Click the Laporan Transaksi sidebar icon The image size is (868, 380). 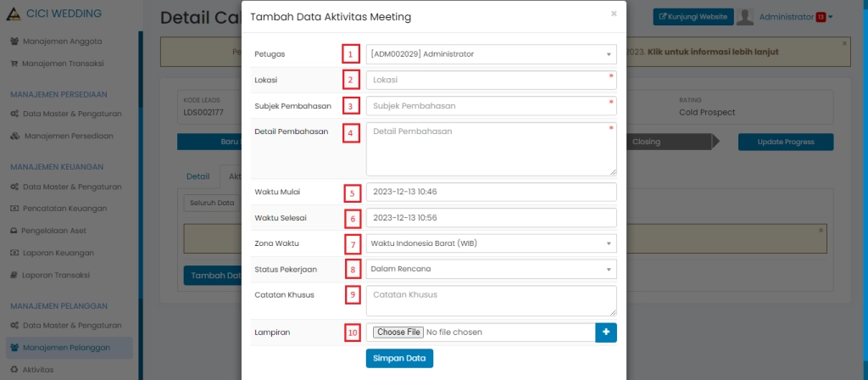(14, 275)
